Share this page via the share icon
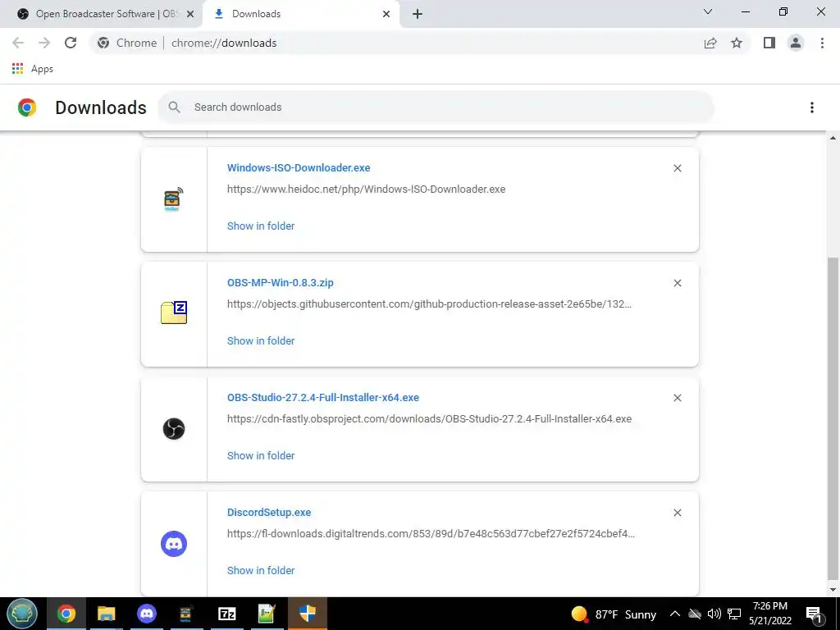840x630 pixels. coord(710,43)
